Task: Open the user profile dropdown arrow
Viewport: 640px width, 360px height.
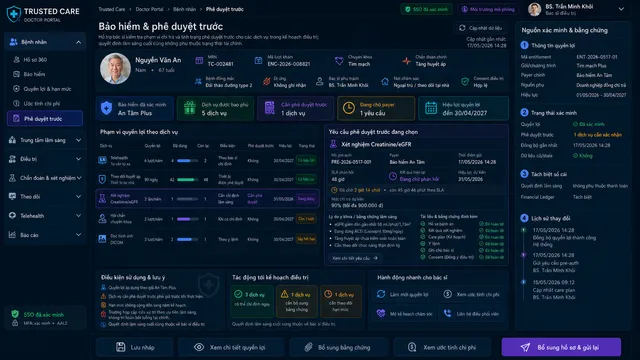Action: coord(621,9)
